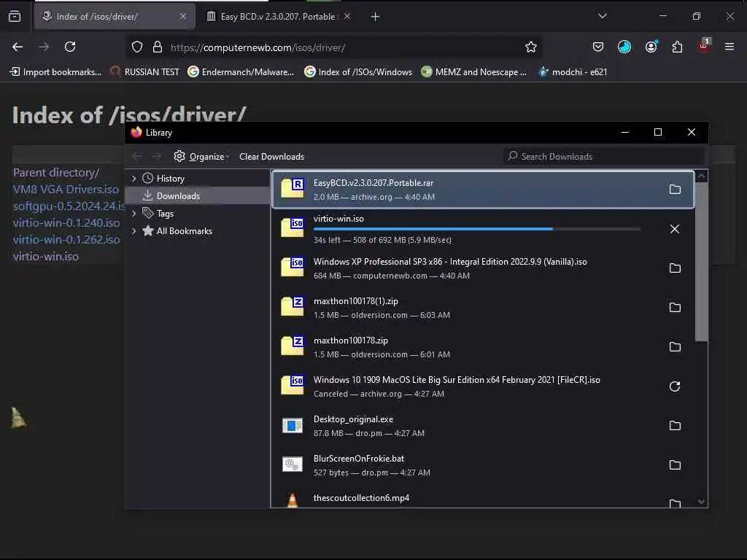Close the Easy BCD Portable tab

click(x=347, y=16)
